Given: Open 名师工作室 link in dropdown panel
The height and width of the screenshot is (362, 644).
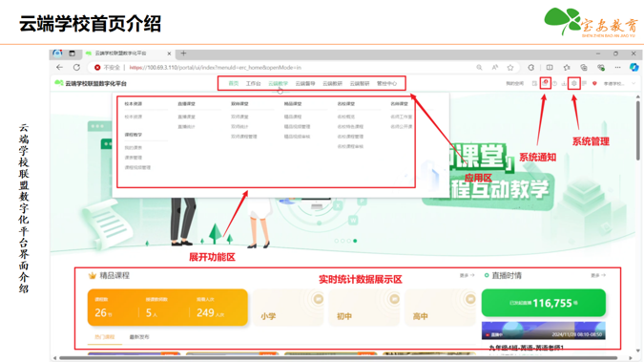Looking at the screenshot, I should 402,117.
